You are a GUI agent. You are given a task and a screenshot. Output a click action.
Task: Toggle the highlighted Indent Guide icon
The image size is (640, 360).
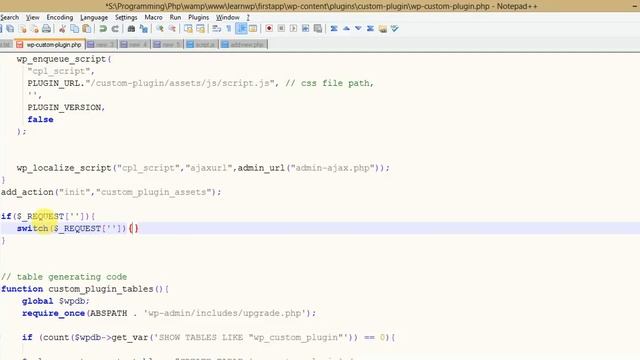[241, 29]
